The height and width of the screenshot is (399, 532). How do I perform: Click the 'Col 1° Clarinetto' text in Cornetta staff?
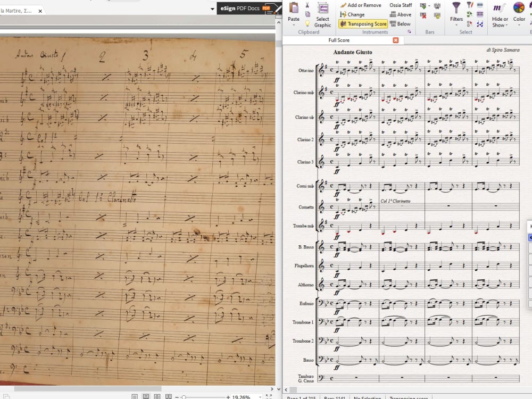click(x=395, y=201)
